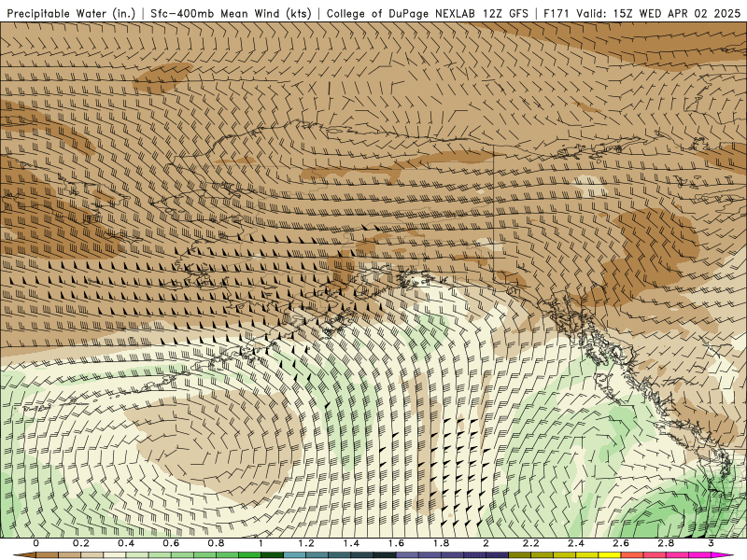
Task: Click the '12Z GFS' model run label
Action: coord(504,14)
